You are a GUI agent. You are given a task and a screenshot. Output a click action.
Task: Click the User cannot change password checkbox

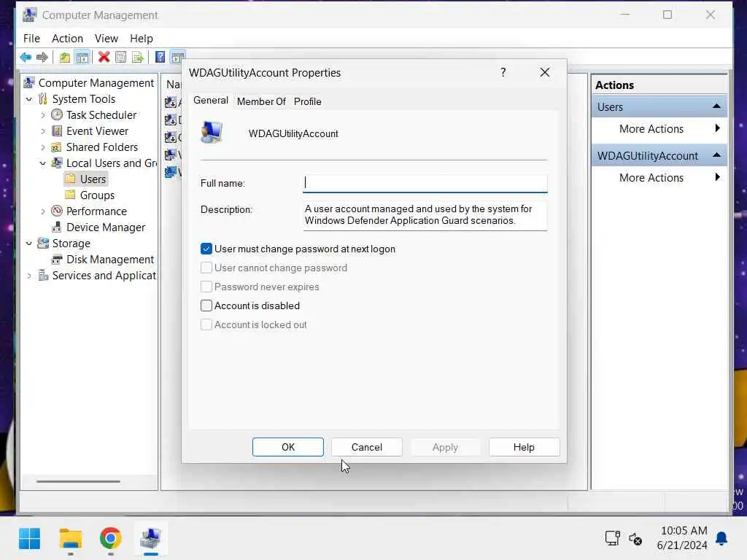pyautogui.click(x=206, y=268)
